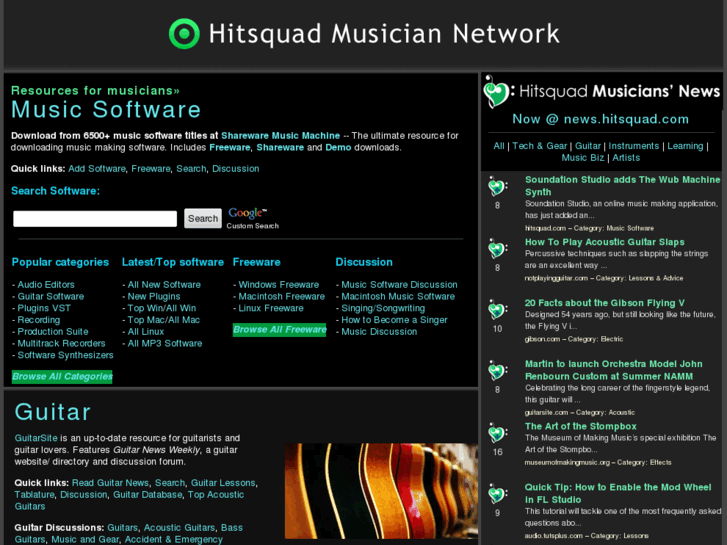Open the guitars photo thumbnail
Viewport: 727px width, 545px height.
tap(381, 491)
